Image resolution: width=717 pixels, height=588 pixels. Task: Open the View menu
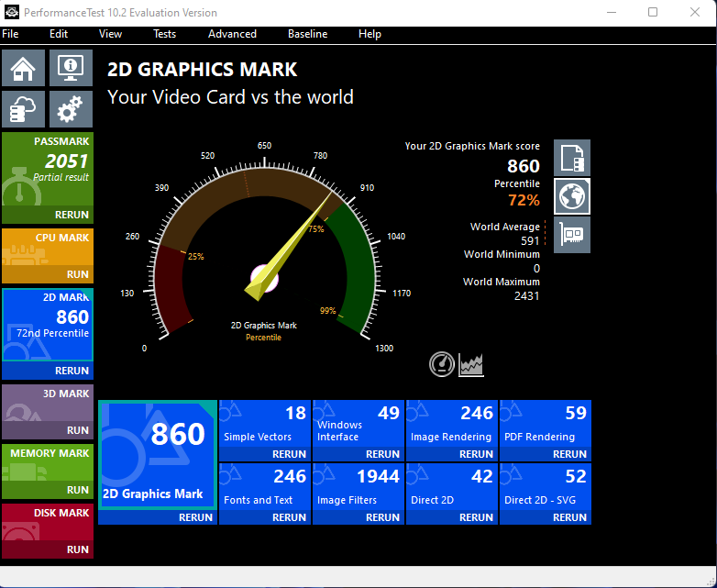click(x=110, y=34)
